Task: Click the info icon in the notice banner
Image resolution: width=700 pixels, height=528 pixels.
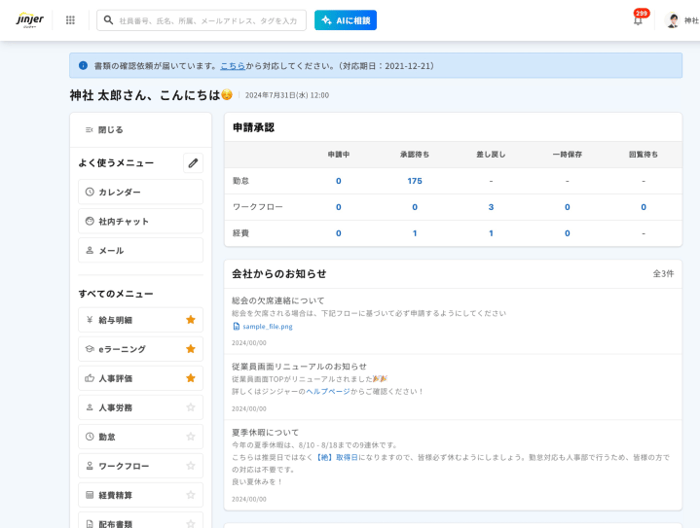Action: 83,66
